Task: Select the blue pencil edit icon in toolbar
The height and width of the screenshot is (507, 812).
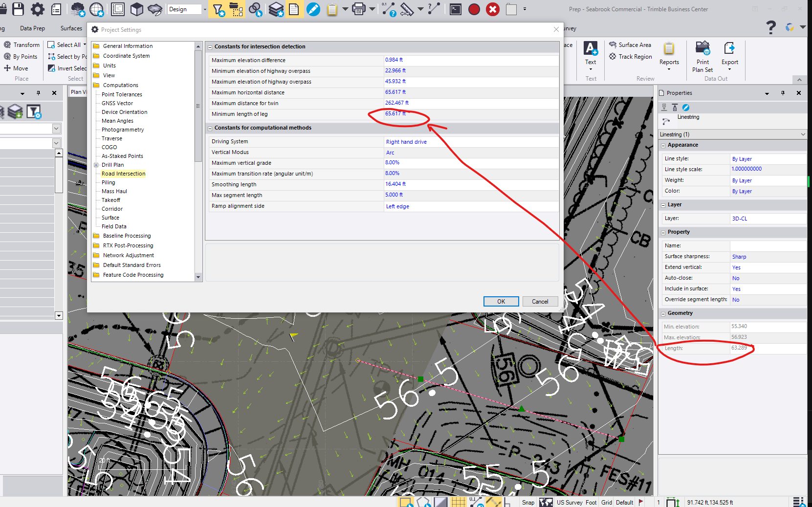Action: click(313, 9)
